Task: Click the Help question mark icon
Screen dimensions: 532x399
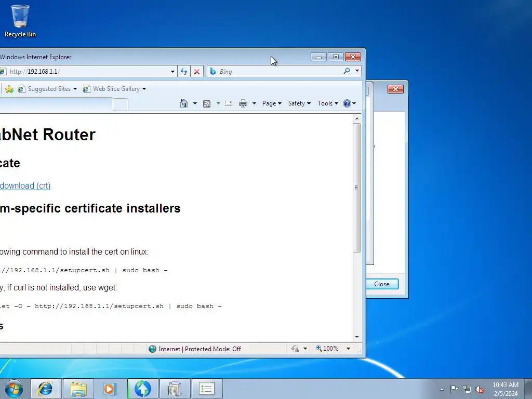Action: click(x=347, y=103)
